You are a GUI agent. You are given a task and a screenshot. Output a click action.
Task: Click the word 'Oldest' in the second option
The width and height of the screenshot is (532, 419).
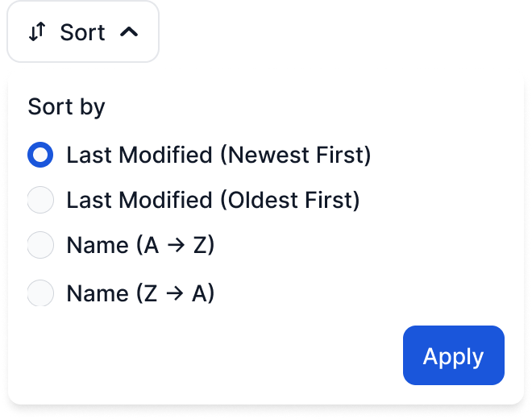(264, 200)
